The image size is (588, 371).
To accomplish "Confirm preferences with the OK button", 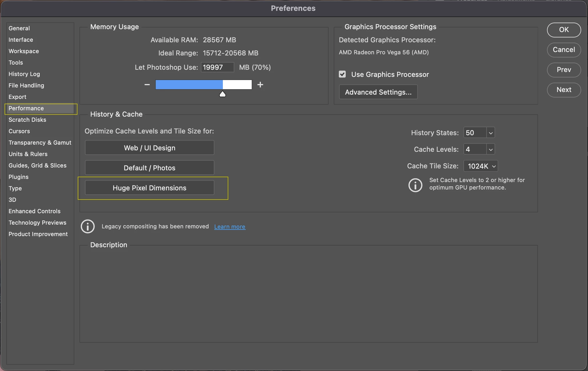I will pyautogui.click(x=564, y=30).
